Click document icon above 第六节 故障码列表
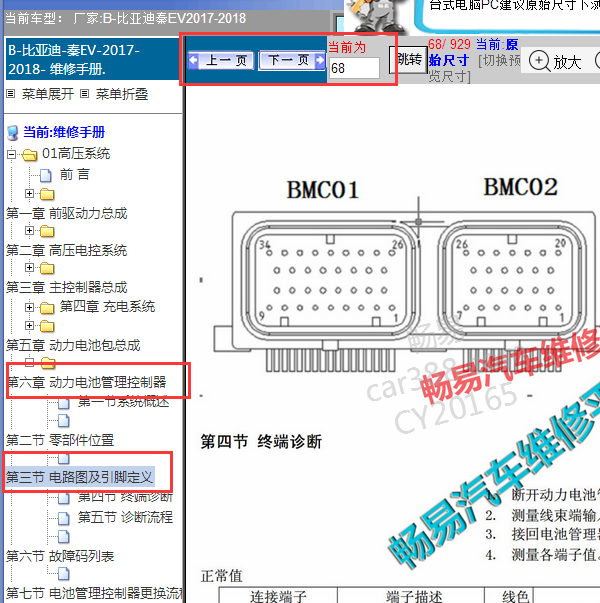This screenshot has height=603, width=600. [63, 536]
